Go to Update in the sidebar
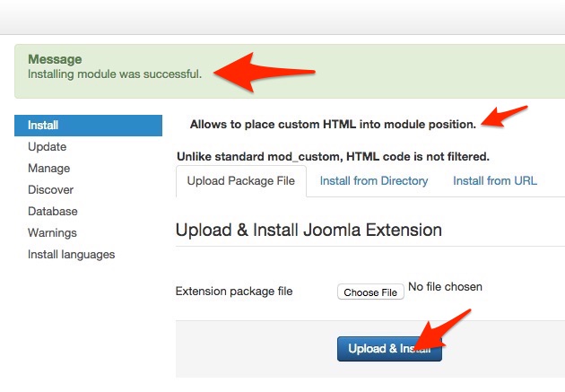 click(x=47, y=147)
